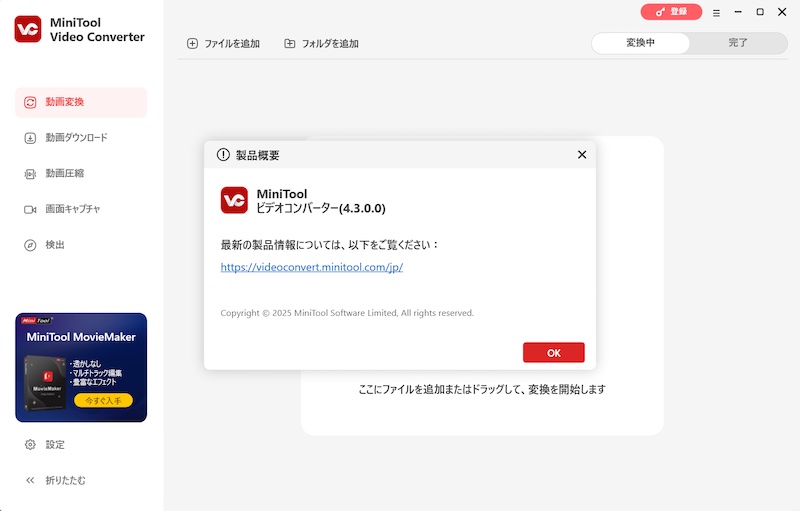Click the MiniTool Video Converter logo
This screenshot has width=800, height=511.
[x=28, y=29]
